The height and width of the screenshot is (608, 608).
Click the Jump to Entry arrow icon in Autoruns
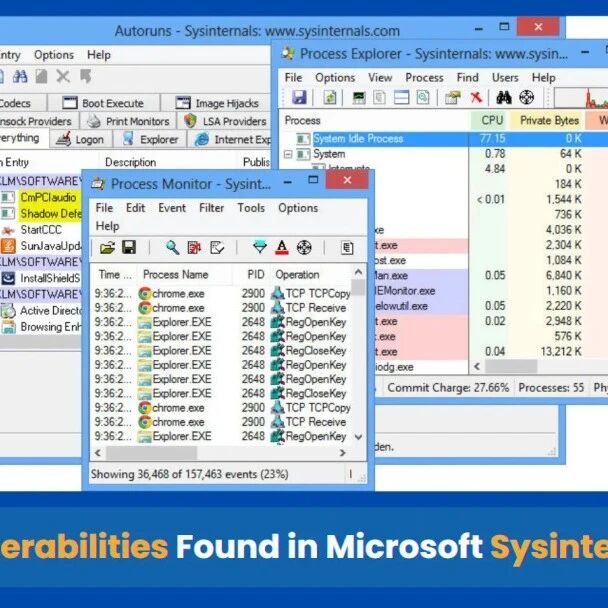pyautogui.click(x=86, y=76)
